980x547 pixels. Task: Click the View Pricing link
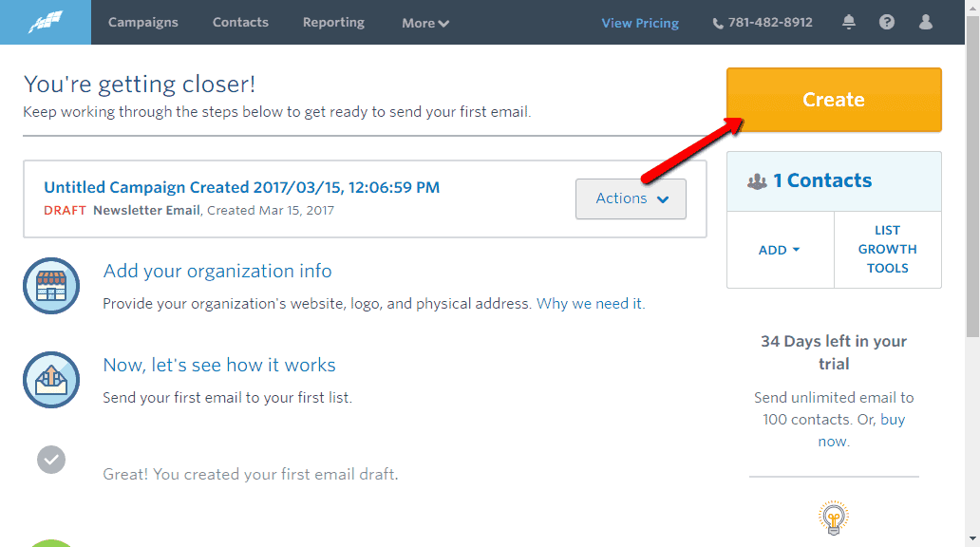pos(640,23)
